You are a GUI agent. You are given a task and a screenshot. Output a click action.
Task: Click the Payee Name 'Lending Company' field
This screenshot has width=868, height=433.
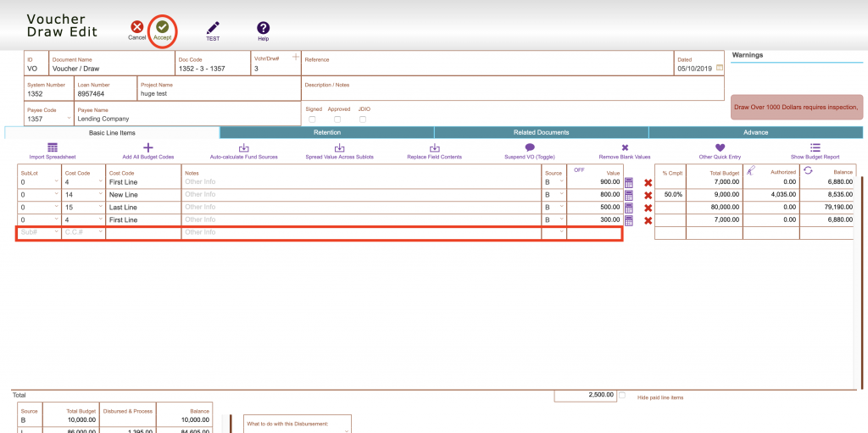pyautogui.click(x=187, y=114)
